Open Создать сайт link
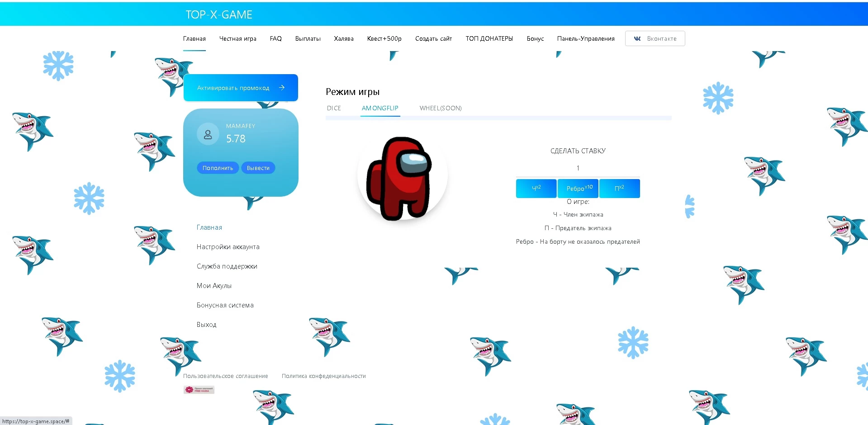Image resolution: width=868 pixels, height=425 pixels. [434, 38]
